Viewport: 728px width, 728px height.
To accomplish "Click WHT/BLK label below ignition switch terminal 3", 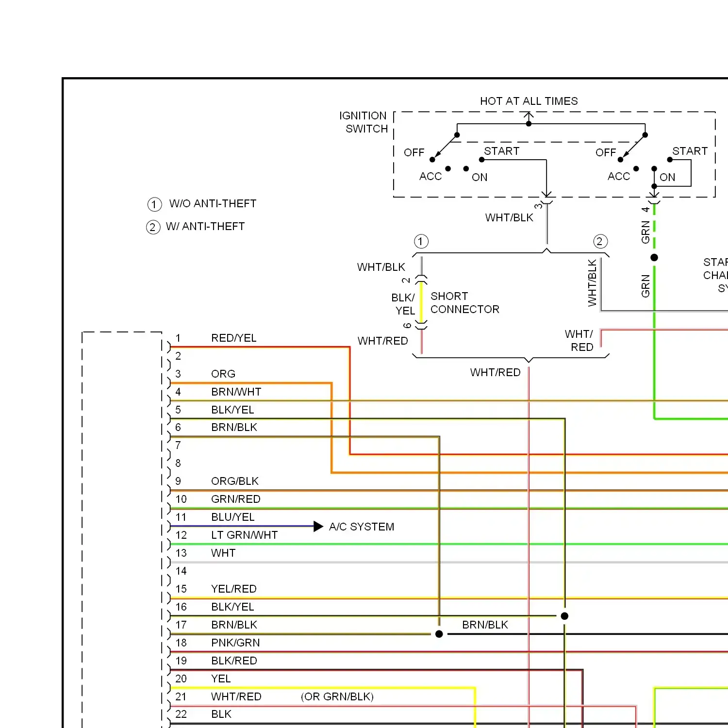I will tap(509, 218).
